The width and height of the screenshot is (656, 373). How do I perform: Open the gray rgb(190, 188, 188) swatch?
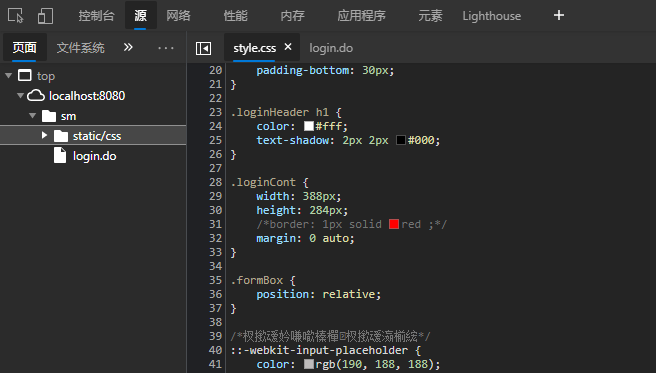[309, 364]
